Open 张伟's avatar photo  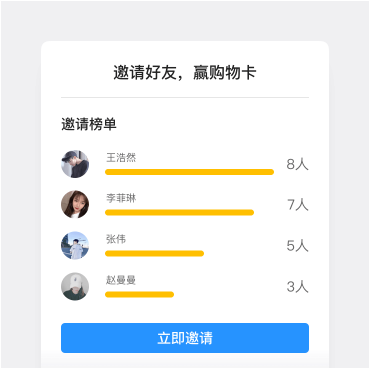pos(75,245)
